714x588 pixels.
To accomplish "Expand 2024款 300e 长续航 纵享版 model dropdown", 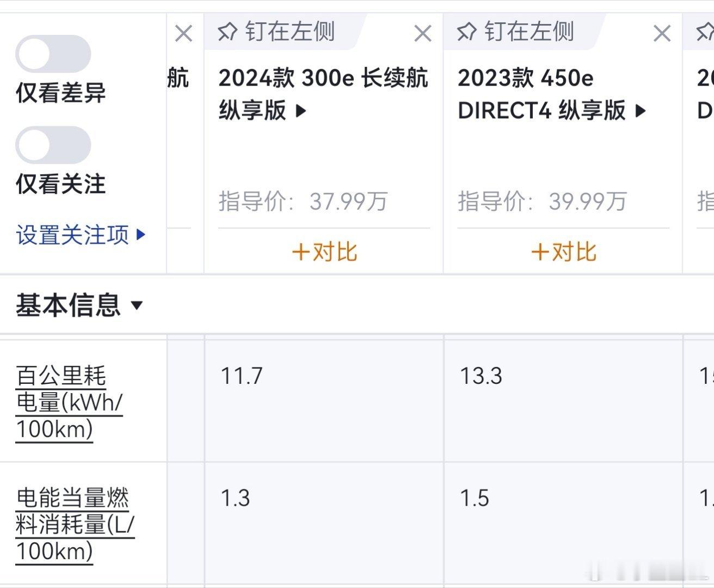I will pyautogui.click(x=301, y=111).
